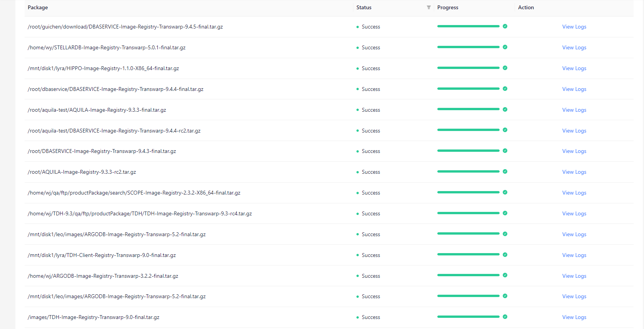The height and width of the screenshot is (329, 644).
Task: Click the Package column header
Action: pyautogui.click(x=38, y=7)
